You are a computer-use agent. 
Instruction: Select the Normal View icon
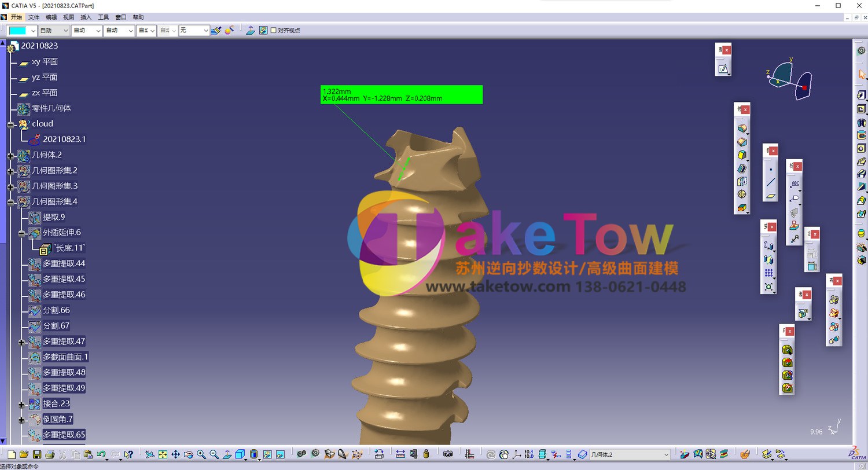[227, 454]
